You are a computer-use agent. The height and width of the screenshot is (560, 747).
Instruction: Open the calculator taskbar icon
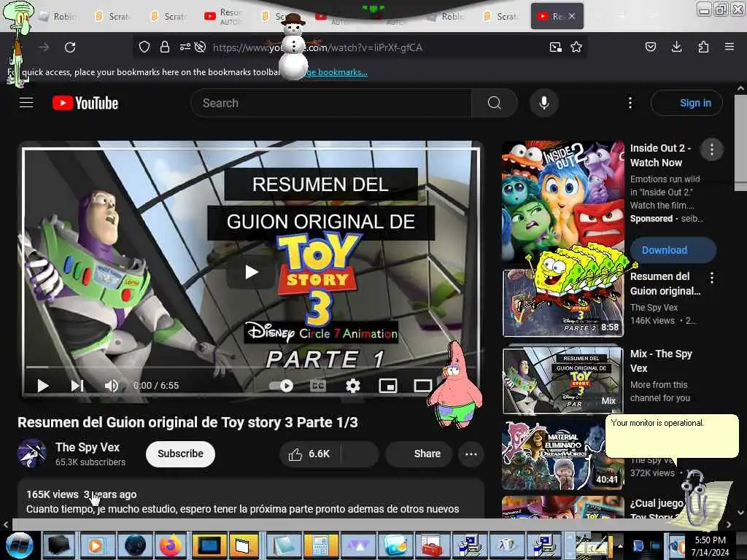[x=321, y=545]
